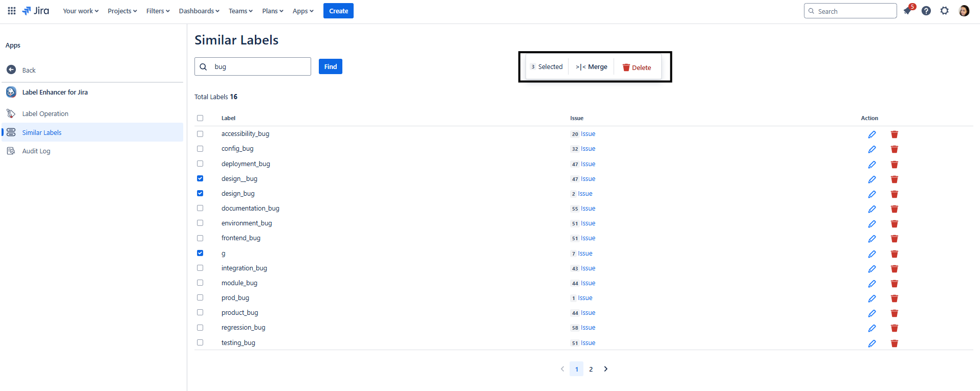Open the help question mark icon

926,11
